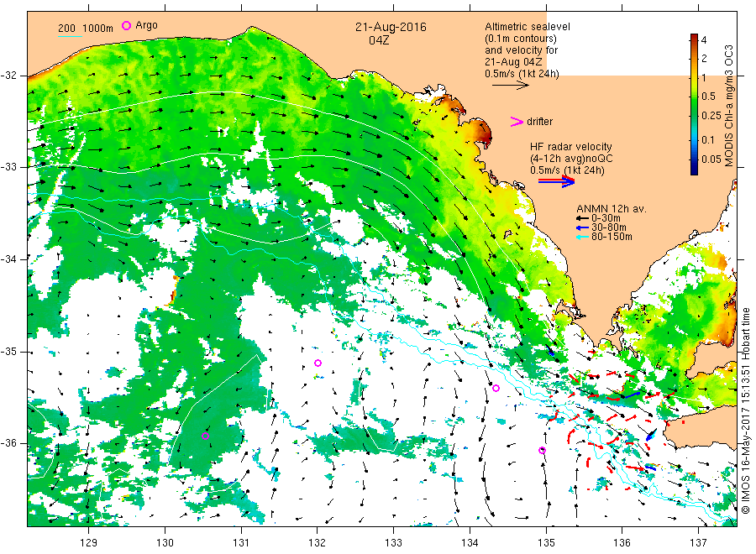This screenshot has width=756, height=554.
Task: Click the blue 30-80m ANMN arrow
Action: [x=582, y=227]
